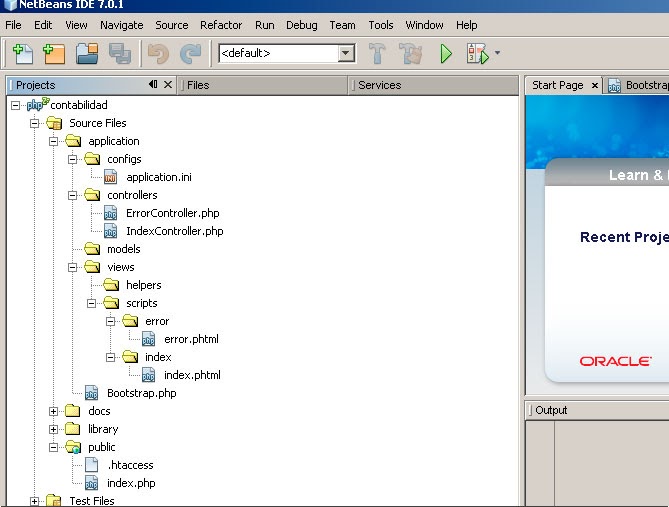Open the Source menu
Image resolution: width=669 pixels, height=507 pixels.
tap(172, 25)
